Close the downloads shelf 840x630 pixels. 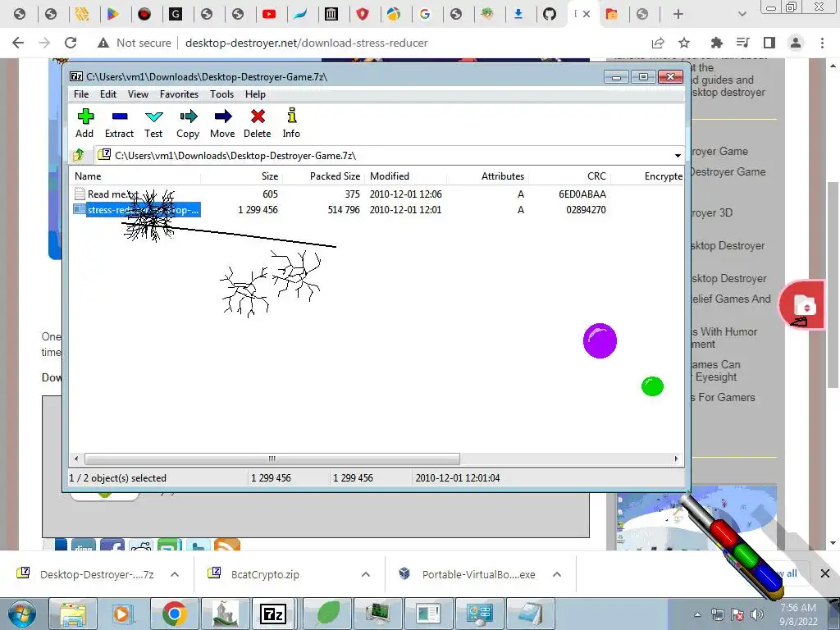pyautogui.click(x=825, y=573)
